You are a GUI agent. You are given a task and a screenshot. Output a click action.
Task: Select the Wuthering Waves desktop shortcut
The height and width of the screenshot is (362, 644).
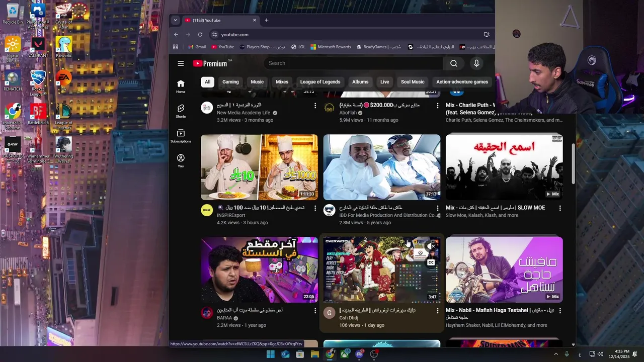tap(63, 150)
